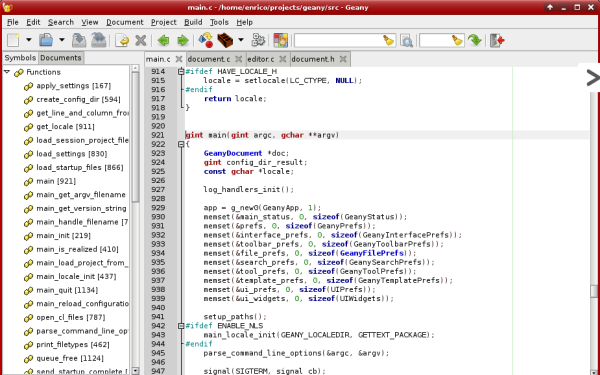Navigate forward one location
The height and width of the screenshot is (375, 600).
tap(183, 40)
